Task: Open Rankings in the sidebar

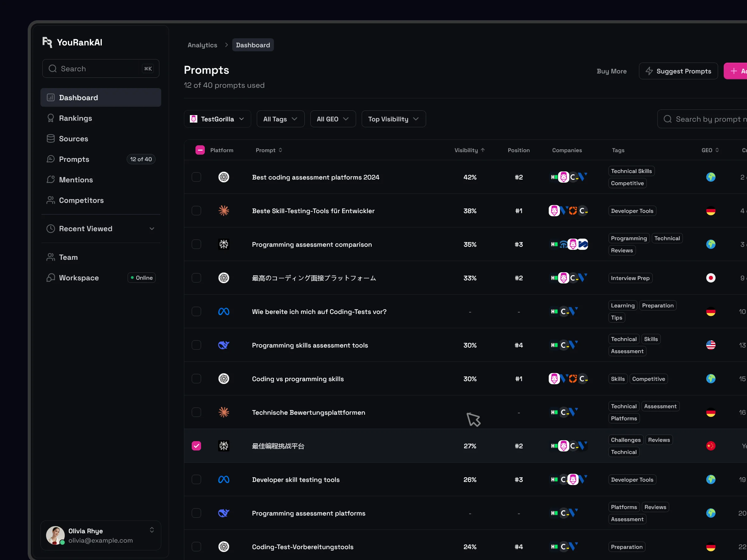Action: point(76,118)
